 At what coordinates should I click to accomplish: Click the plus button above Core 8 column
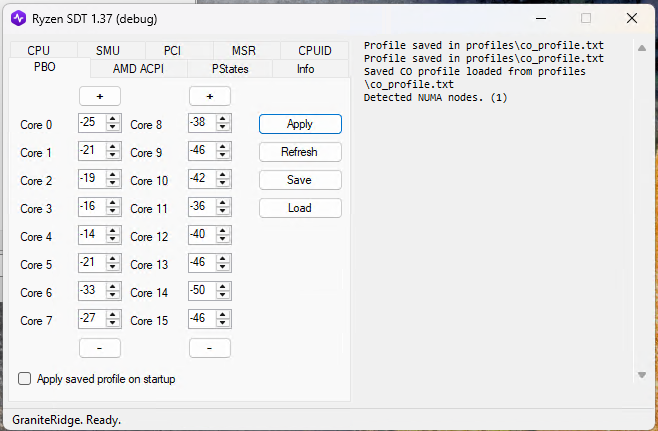point(210,96)
